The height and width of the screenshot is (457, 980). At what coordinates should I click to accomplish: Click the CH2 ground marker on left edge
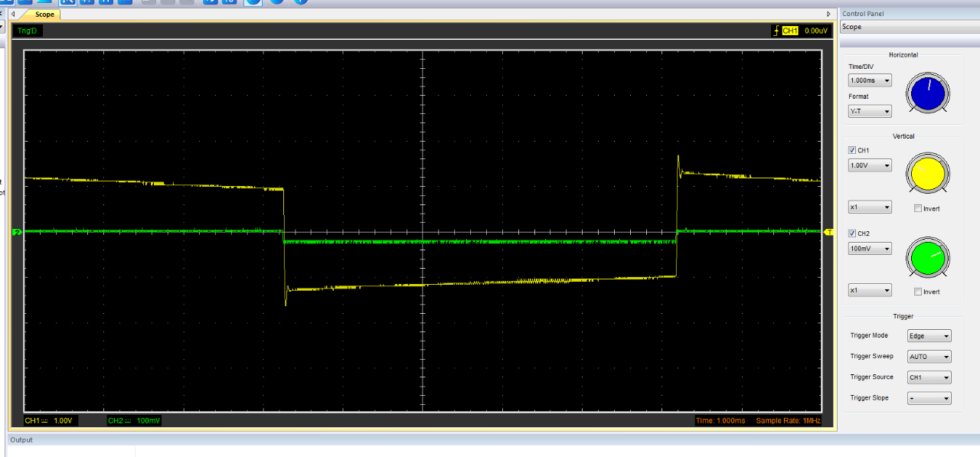tap(16, 232)
